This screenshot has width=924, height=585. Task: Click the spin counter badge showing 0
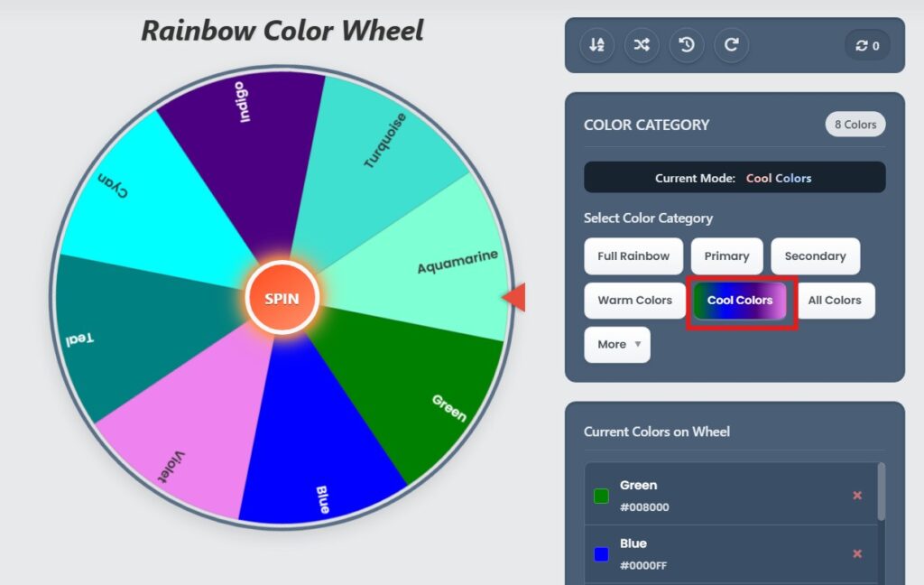point(865,44)
